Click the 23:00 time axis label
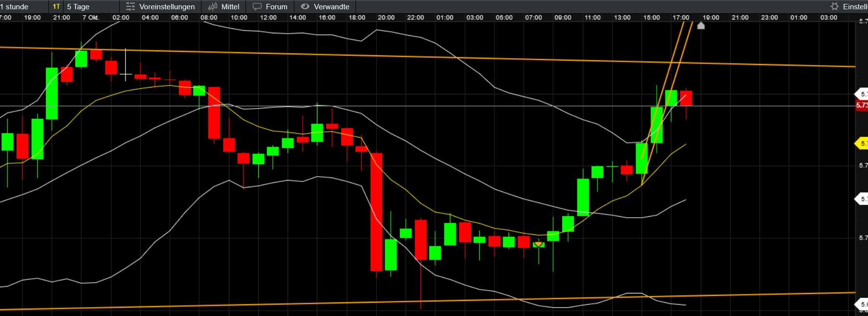Viewport: 868px width, 316px height. click(769, 18)
